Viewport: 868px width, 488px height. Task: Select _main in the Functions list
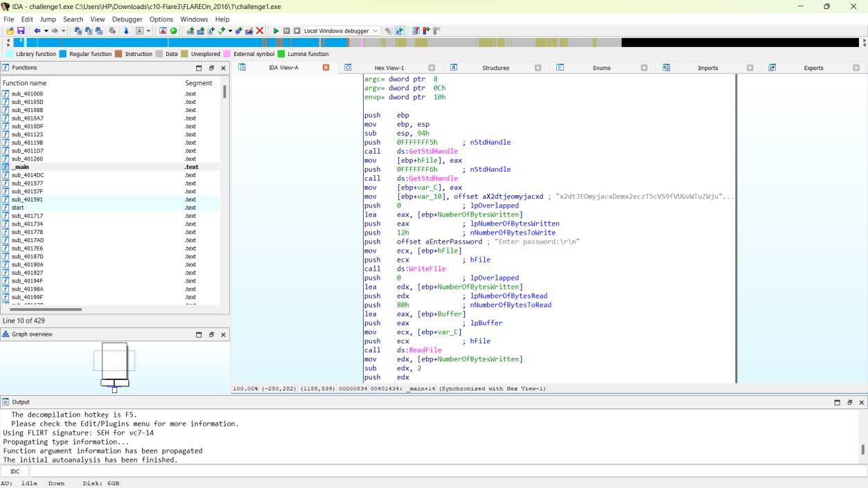21,167
